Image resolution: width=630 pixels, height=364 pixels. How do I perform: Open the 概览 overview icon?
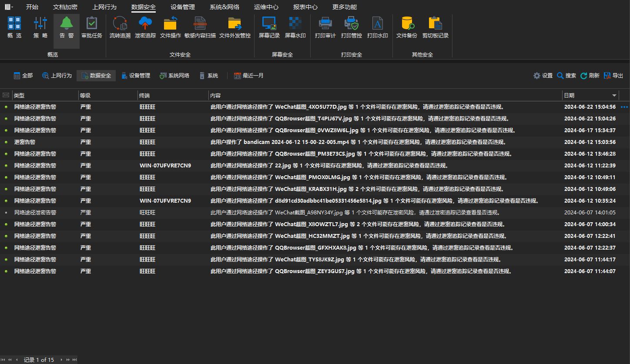(14, 27)
